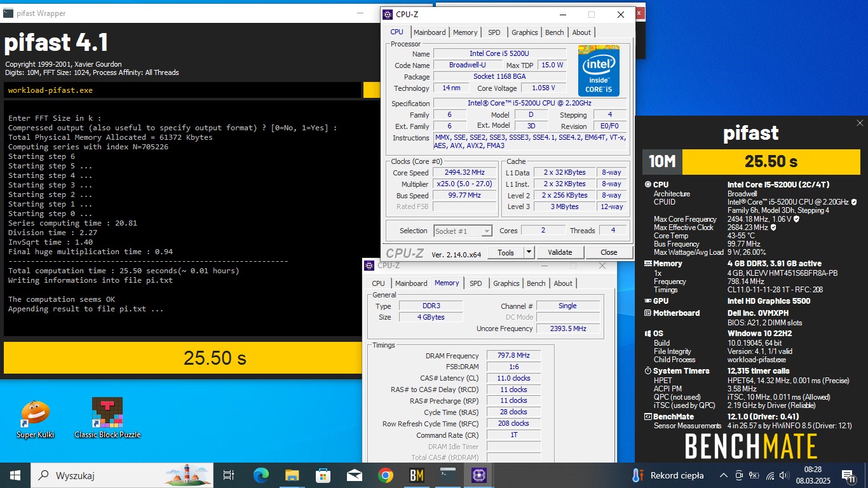
Task: Launch Microsoft Edge from the taskbar
Action: pos(261,475)
